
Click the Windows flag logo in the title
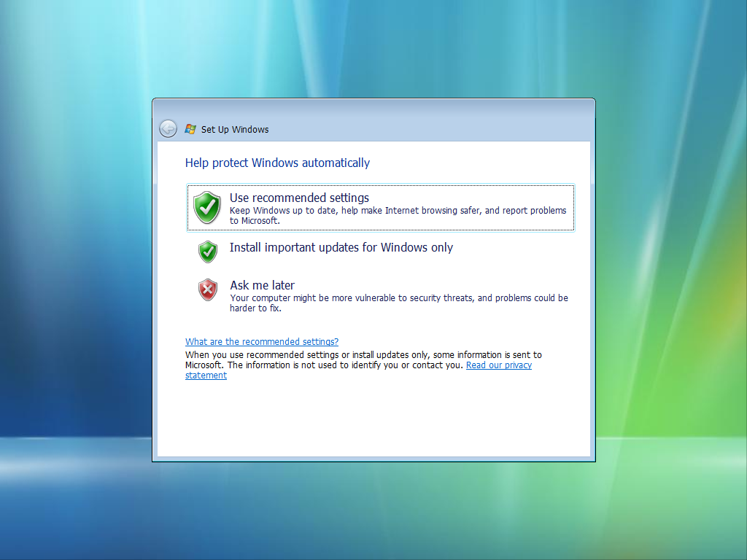[x=190, y=129]
